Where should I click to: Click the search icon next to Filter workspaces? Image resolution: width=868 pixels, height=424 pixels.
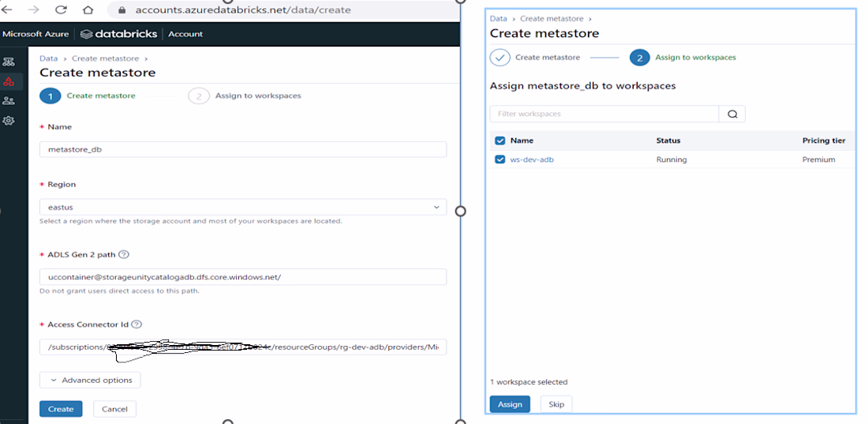point(732,114)
